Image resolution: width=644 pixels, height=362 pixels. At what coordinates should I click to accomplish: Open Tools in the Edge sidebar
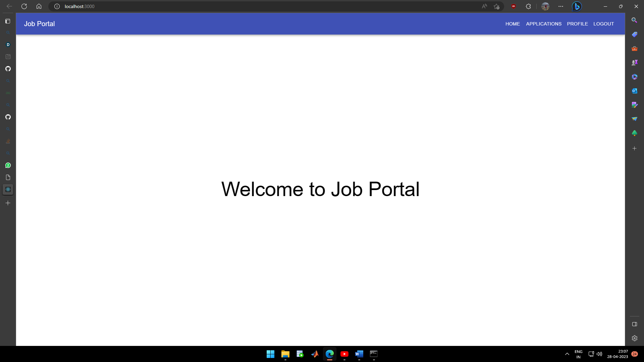click(634, 49)
